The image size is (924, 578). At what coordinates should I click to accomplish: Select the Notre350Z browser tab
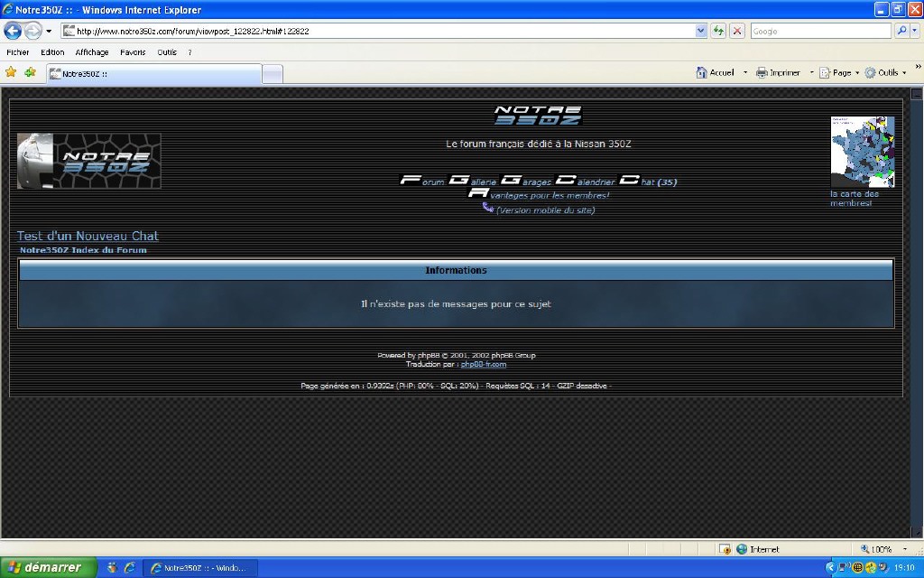coord(153,73)
